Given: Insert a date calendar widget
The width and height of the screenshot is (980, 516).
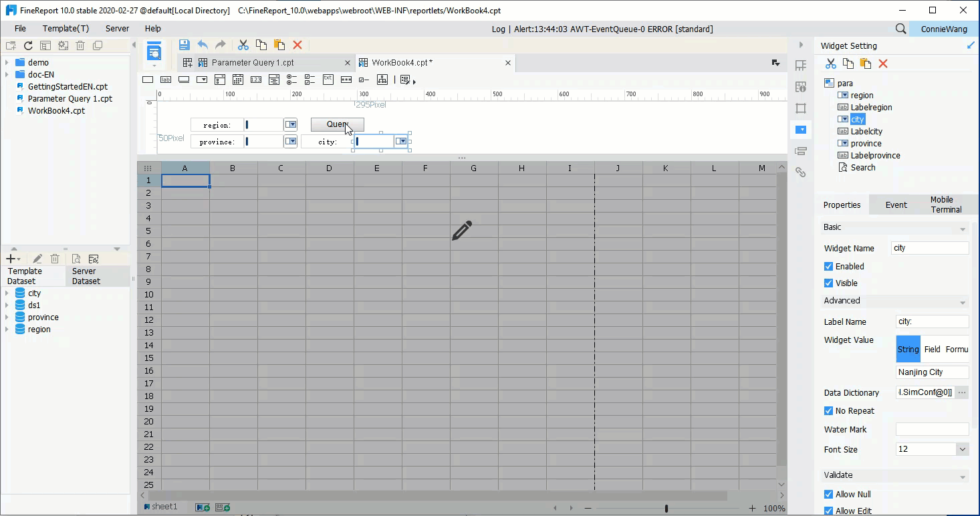Looking at the screenshot, I should [237, 80].
